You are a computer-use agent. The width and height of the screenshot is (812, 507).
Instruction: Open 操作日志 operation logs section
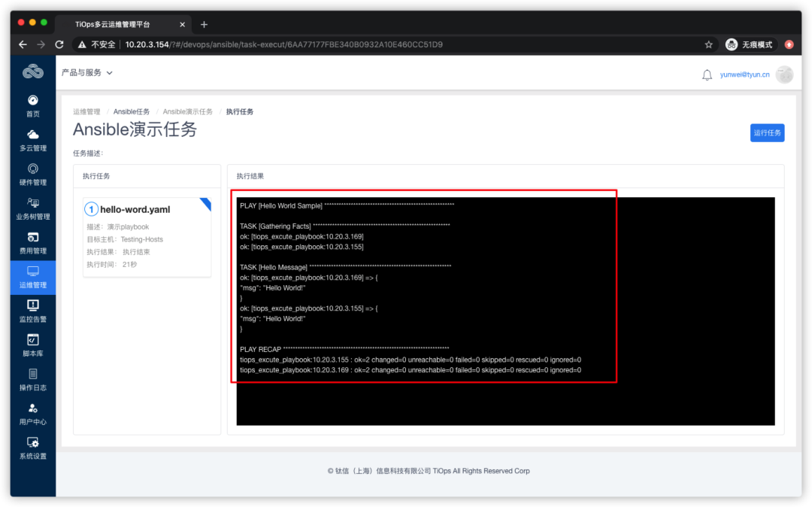(32, 381)
